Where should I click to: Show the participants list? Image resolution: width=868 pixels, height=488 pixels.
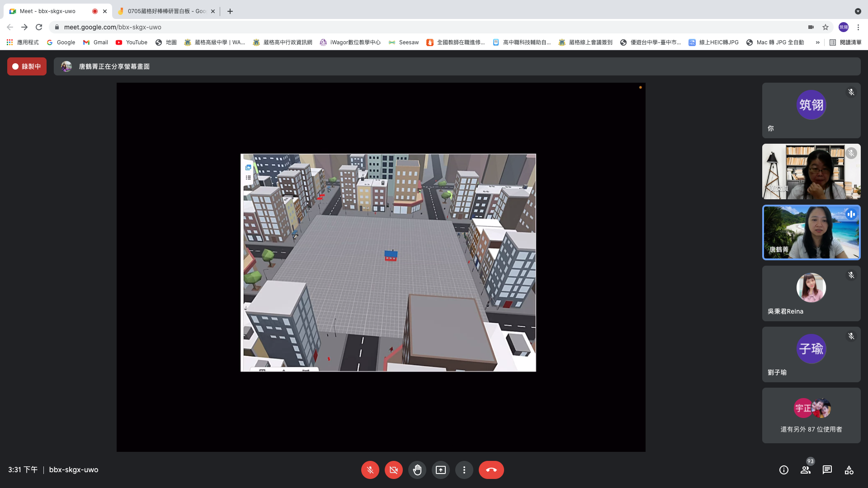805,470
